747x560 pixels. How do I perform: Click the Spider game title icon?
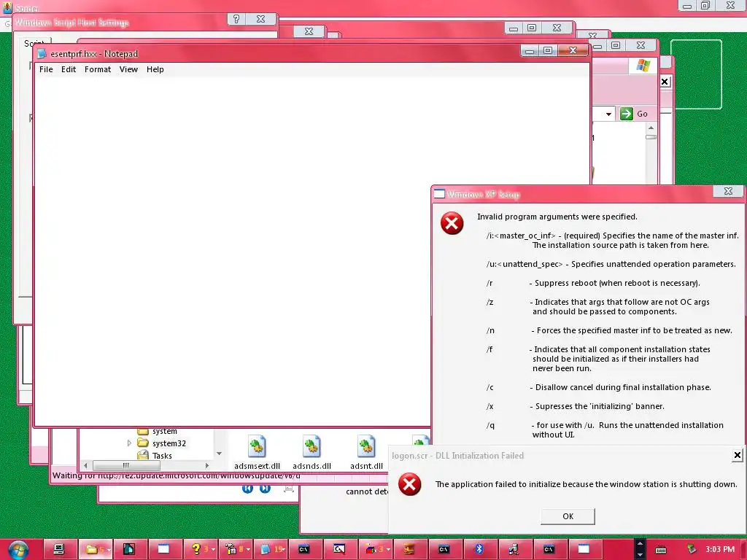click(7, 7)
